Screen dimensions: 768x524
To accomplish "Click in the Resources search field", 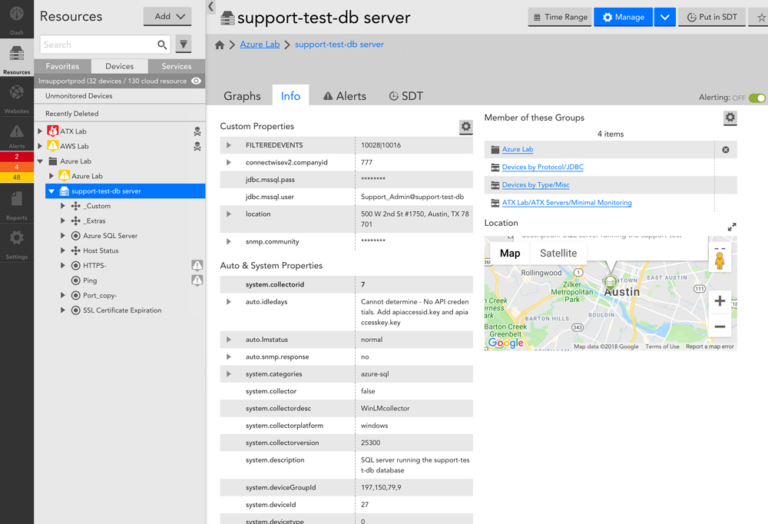I will (98, 45).
